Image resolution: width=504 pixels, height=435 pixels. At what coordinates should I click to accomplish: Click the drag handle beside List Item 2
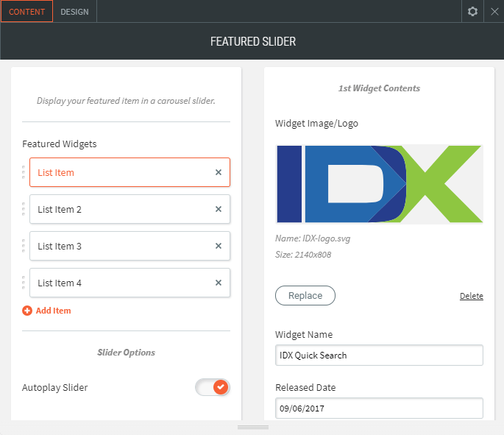[x=24, y=209]
